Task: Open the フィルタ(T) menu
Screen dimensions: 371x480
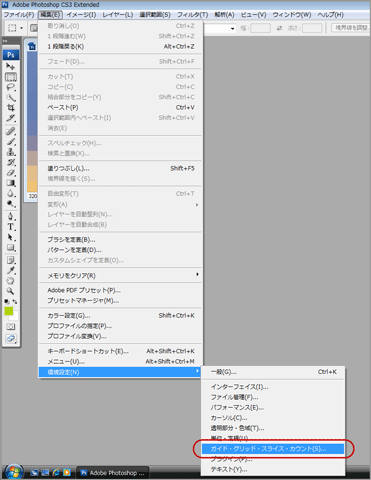Action: point(192,15)
